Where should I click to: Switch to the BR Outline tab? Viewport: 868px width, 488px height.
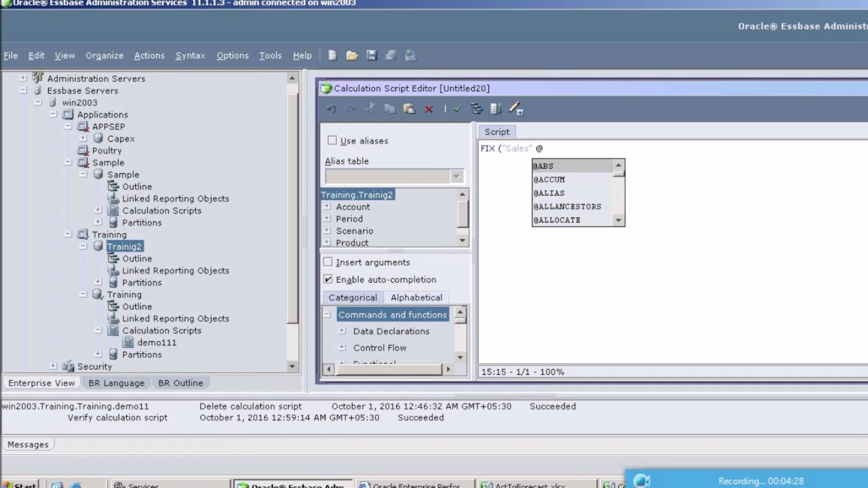click(x=180, y=383)
